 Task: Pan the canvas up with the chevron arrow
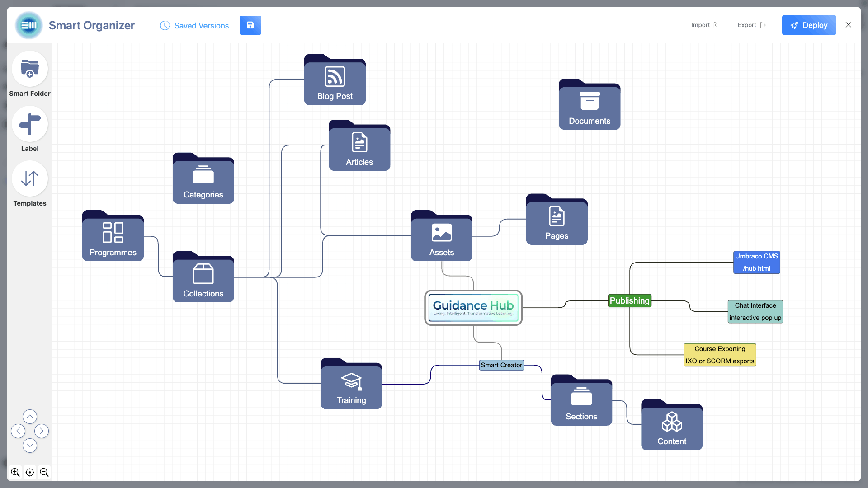pyautogui.click(x=30, y=416)
